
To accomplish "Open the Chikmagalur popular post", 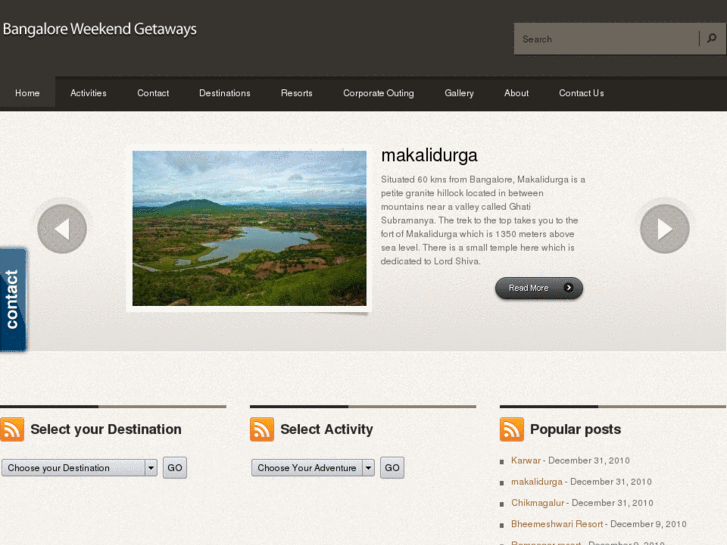I will pyautogui.click(x=538, y=503).
